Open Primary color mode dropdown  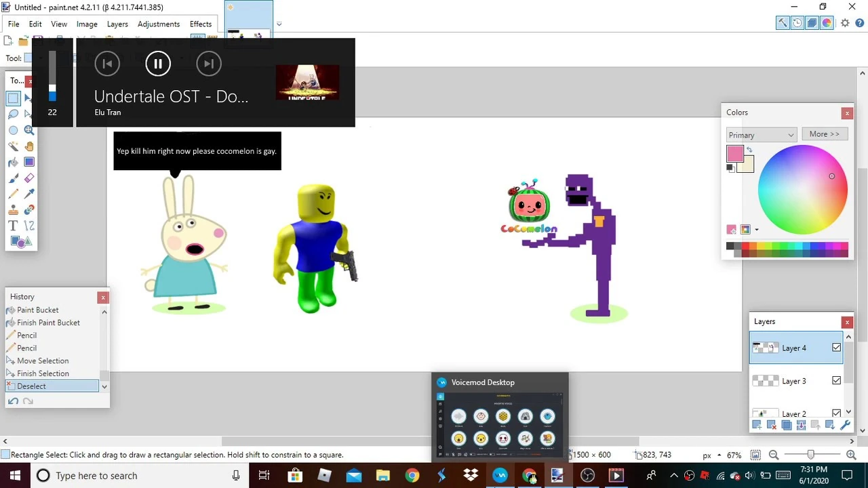[x=761, y=135]
